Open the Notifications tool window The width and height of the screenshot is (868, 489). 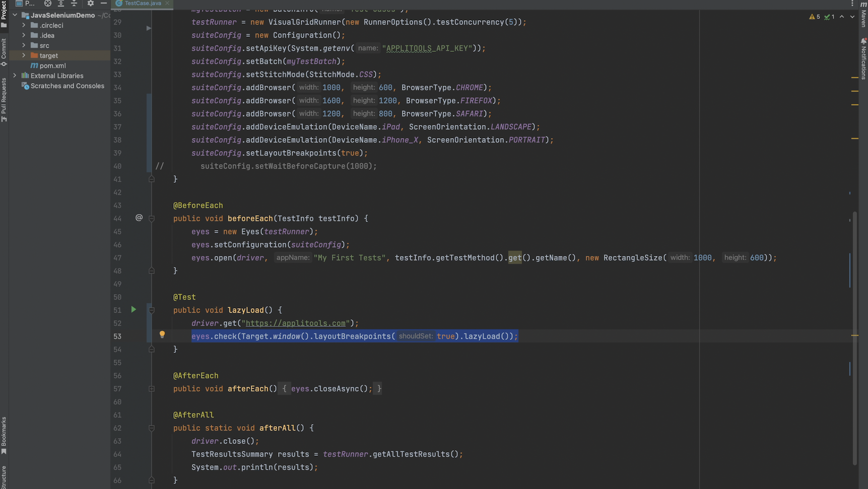[x=863, y=58]
